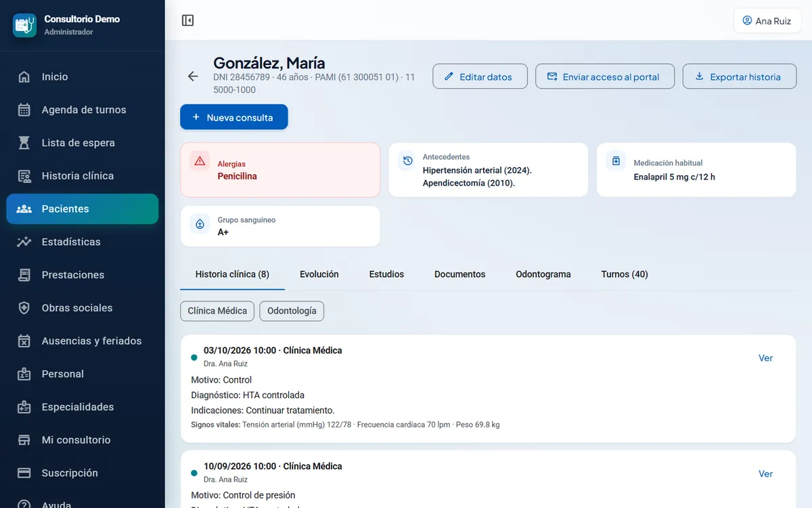Click the Estadísticas chart icon
The width and height of the screenshot is (812, 508).
pos(24,242)
